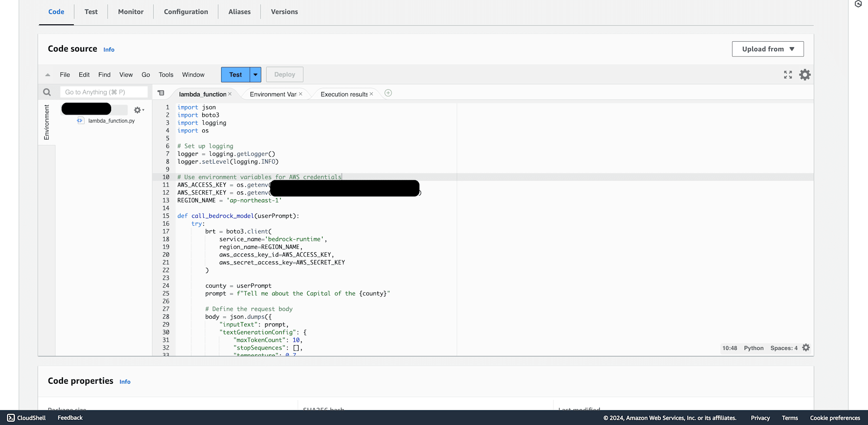Switch to the Versions tab
Screen dimensions: 868x425
(284, 12)
